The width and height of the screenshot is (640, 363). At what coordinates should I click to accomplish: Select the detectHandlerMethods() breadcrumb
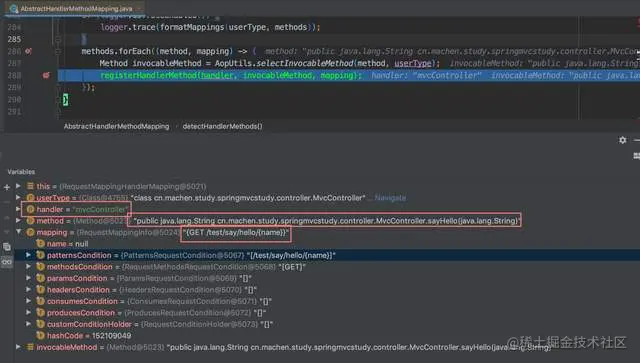point(222,126)
